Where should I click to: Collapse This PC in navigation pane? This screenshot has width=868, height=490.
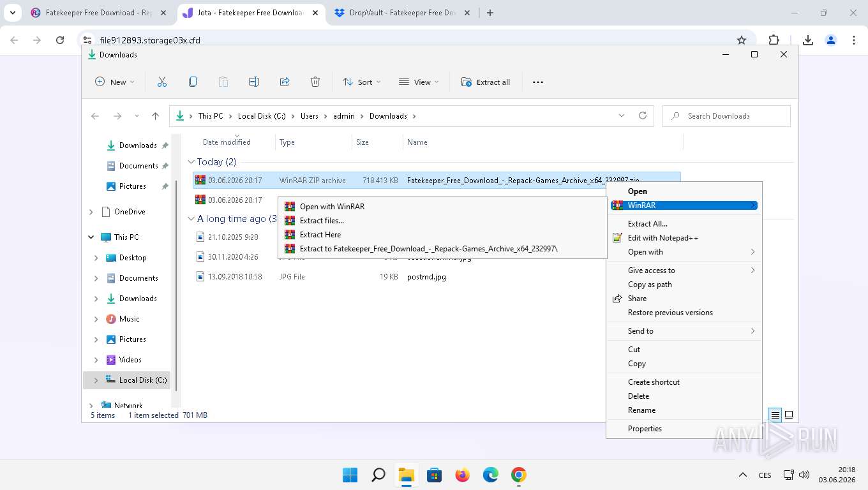click(x=91, y=237)
